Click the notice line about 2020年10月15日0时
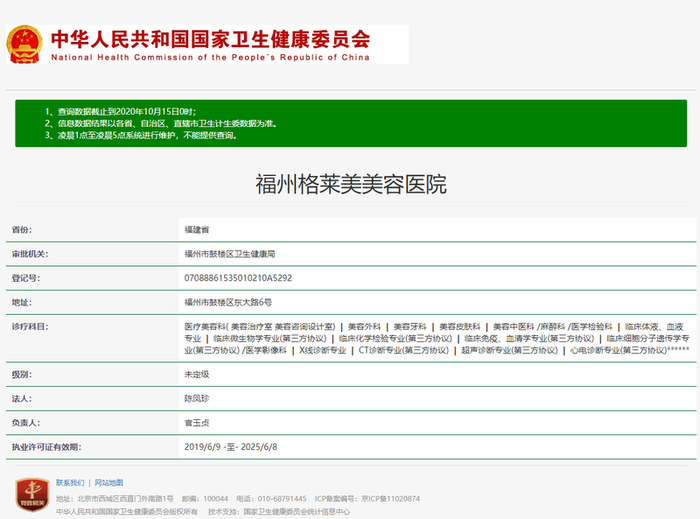 coord(120,112)
